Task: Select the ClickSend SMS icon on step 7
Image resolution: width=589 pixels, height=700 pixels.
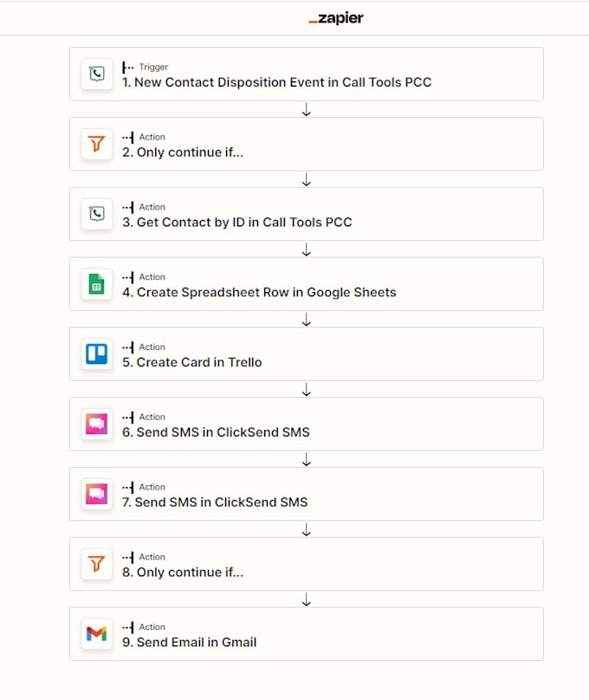Action: click(96, 494)
